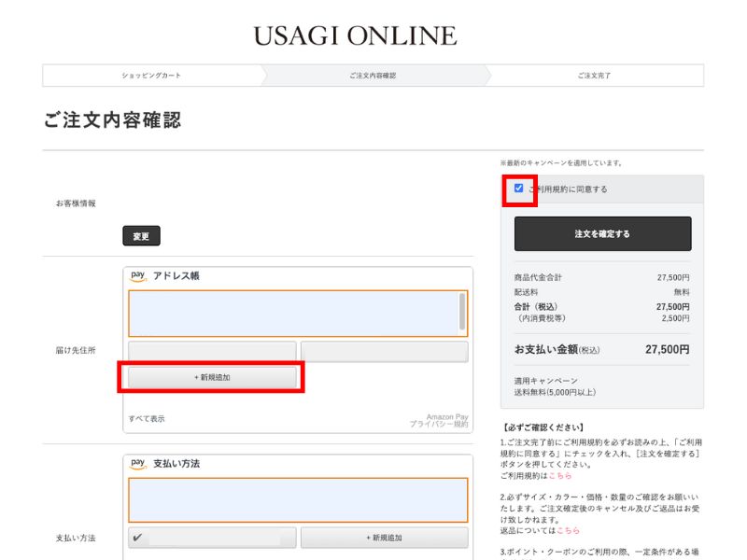Screen dimensions: 747x560
Task: Select the ご注文完了 step
Action: pyautogui.click(x=594, y=76)
